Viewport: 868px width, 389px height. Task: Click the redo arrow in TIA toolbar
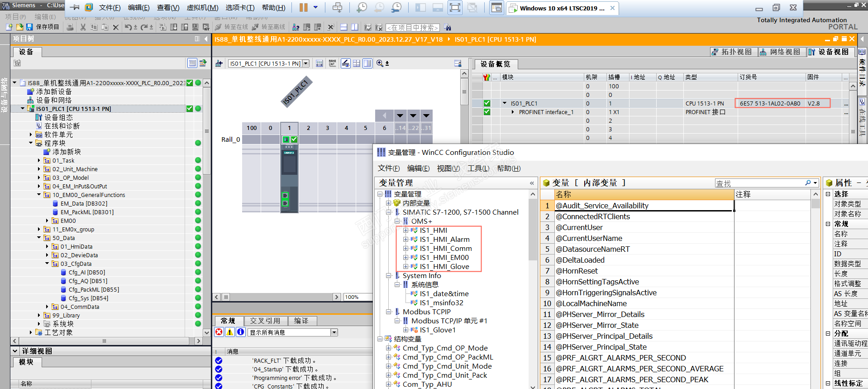coord(144,27)
